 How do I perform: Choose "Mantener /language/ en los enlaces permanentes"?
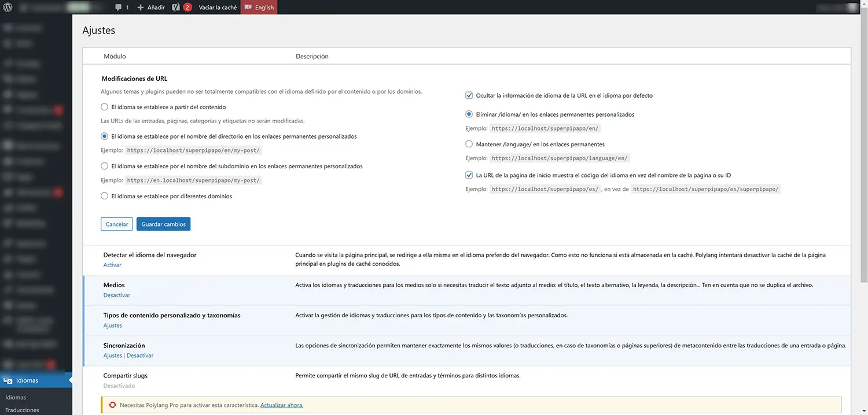[x=469, y=143]
